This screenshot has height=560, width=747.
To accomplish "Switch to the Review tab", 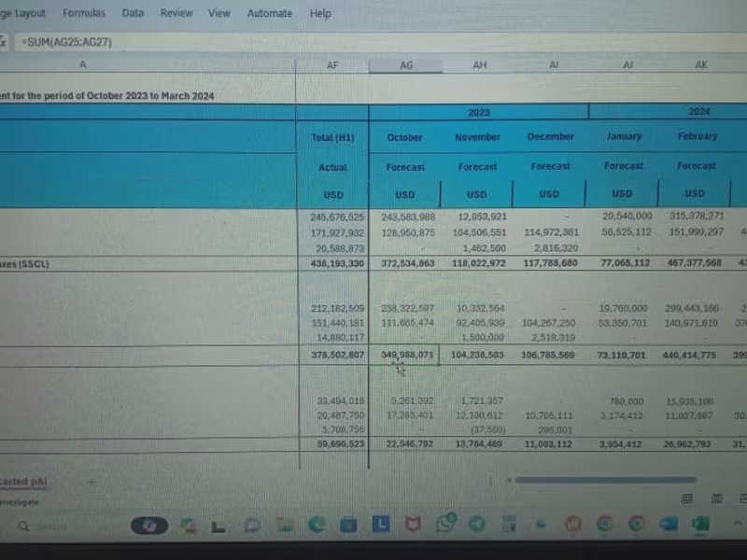I will coord(176,13).
